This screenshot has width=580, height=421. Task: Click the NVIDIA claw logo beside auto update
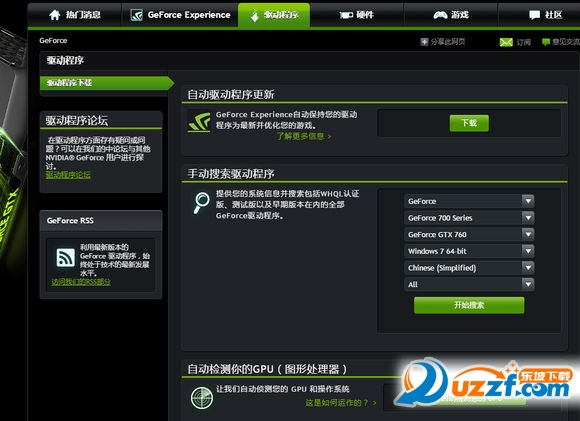click(199, 122)
